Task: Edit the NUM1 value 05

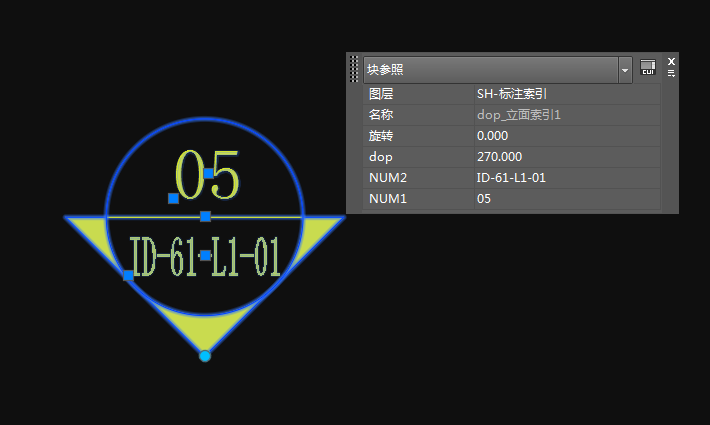Action: click(x=566, y=199)
